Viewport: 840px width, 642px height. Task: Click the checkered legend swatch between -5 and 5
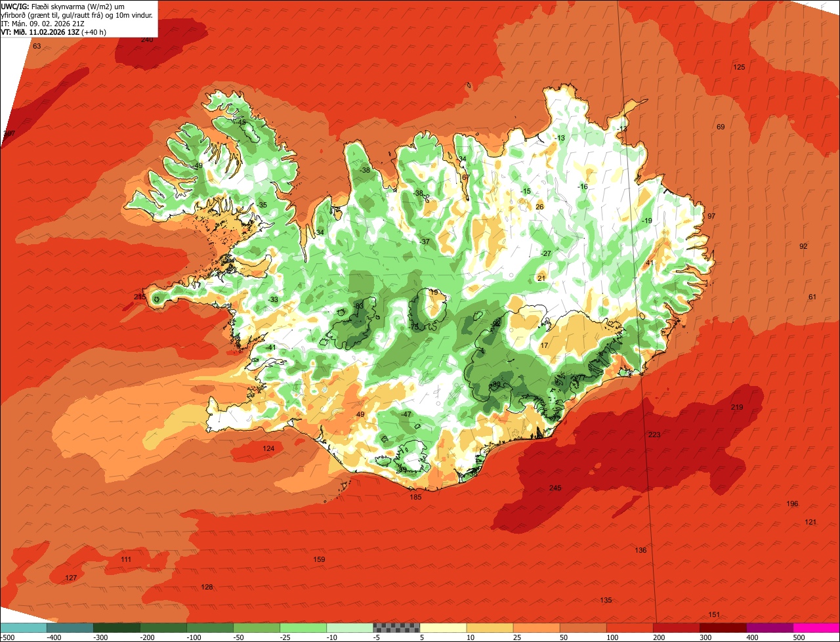pyautogui.click(x=397, y=628)
